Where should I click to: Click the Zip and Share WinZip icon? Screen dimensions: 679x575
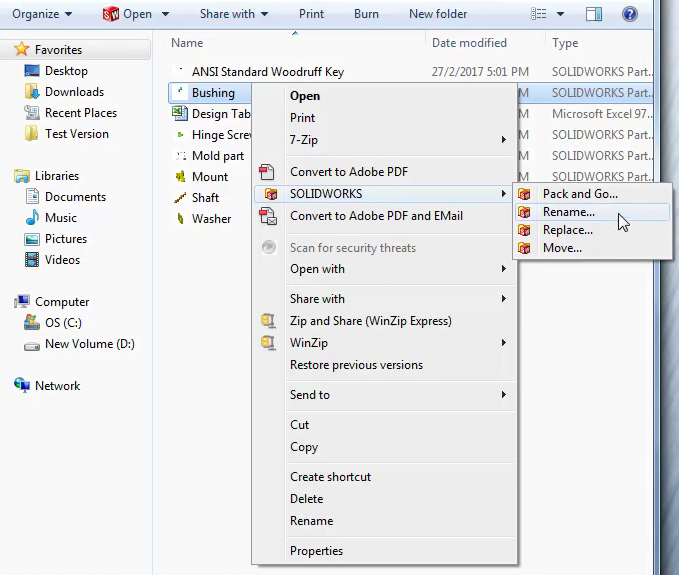tap(268, 321)
